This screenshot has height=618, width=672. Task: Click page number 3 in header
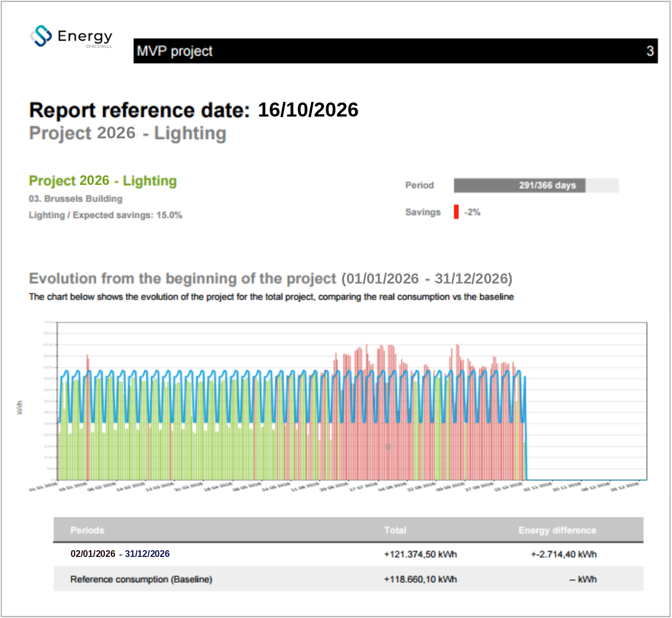pos(650,51)
